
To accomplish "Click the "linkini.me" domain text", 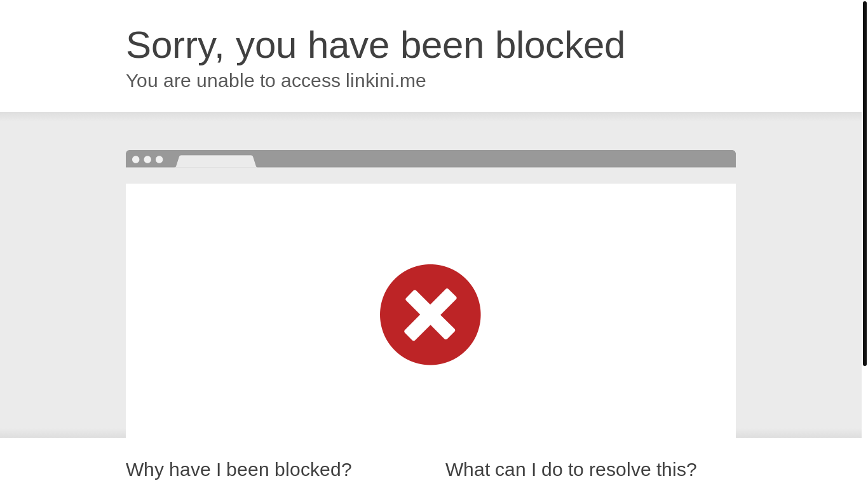I will coord(386,81).
